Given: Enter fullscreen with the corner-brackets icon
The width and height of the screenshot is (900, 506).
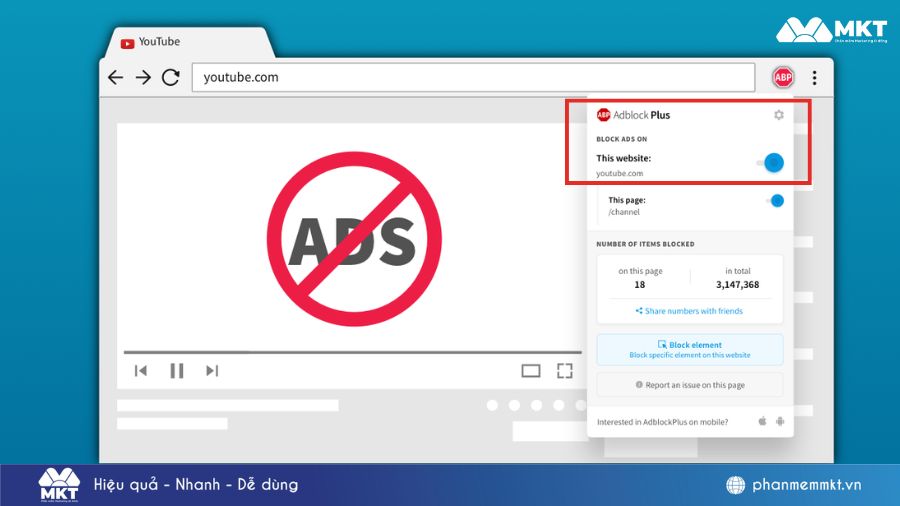Looking at the screenshot, I should click(x=565, y=371).
